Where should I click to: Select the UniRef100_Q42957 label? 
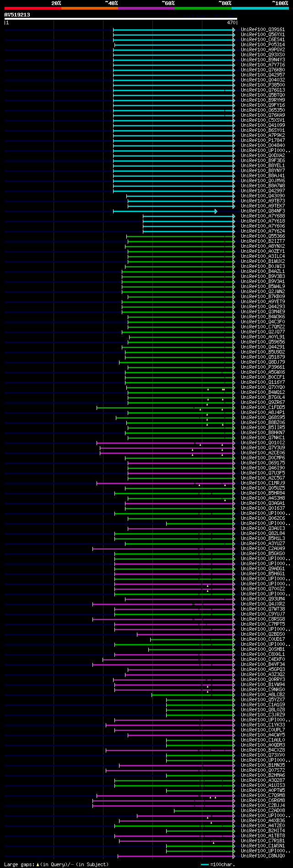point(263,75)
